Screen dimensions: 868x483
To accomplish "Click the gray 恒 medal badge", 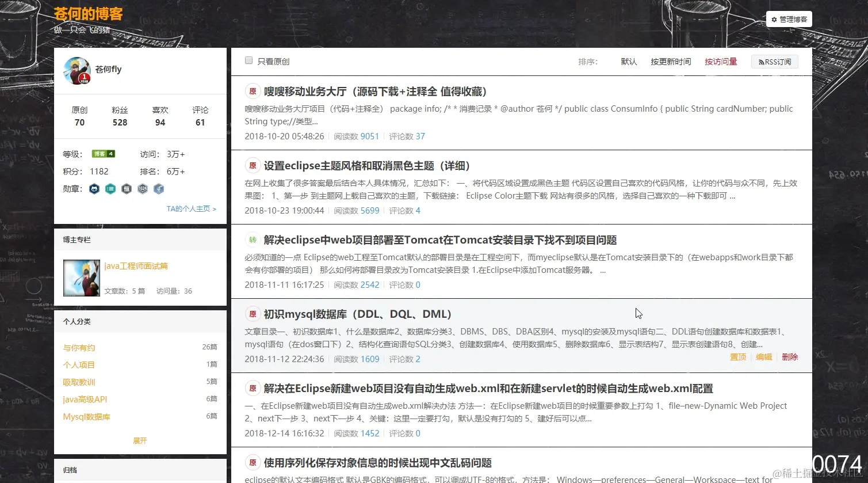I will pyautogui.click(x=127, y=189).
